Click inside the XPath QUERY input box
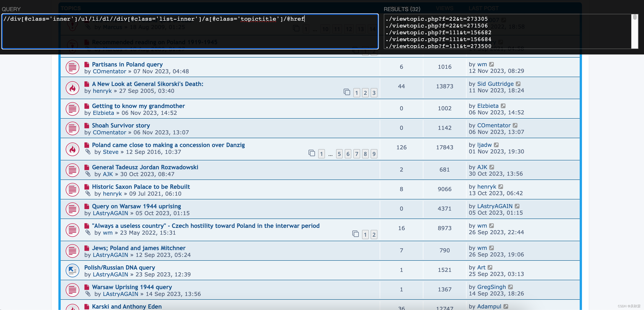The width and height of the screenshot is (644, 310). click(190, 32)
